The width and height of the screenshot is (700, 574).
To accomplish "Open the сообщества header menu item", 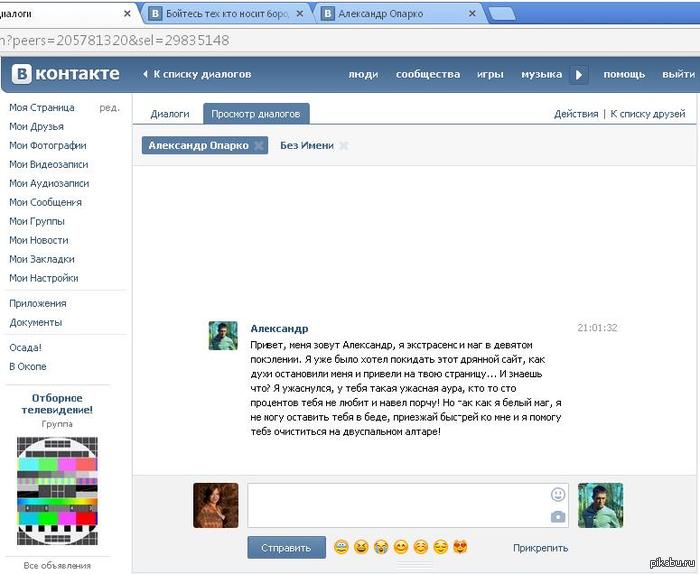I will 428,74.
